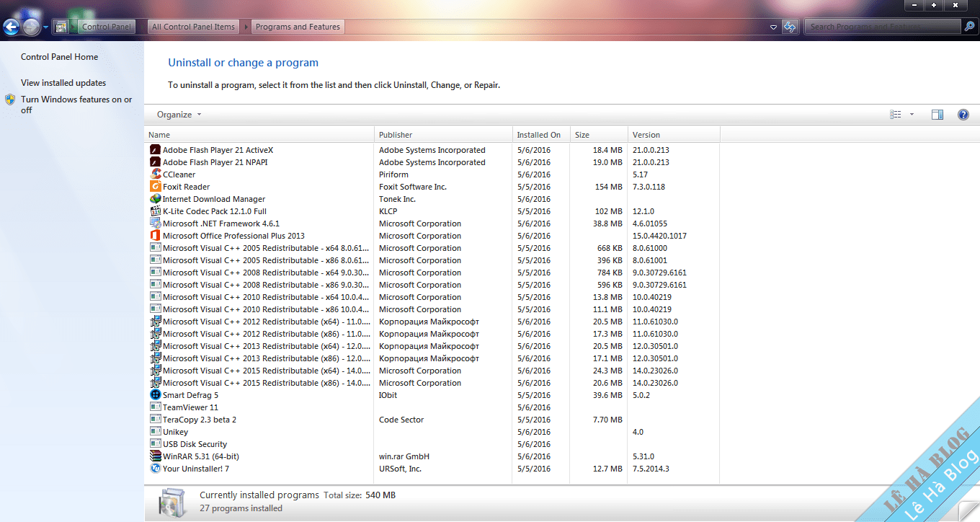Click version 15.0.4420.1017 cell
This screenshot has height=522, width=980.
pyautogui.click(x=659, y=236)
